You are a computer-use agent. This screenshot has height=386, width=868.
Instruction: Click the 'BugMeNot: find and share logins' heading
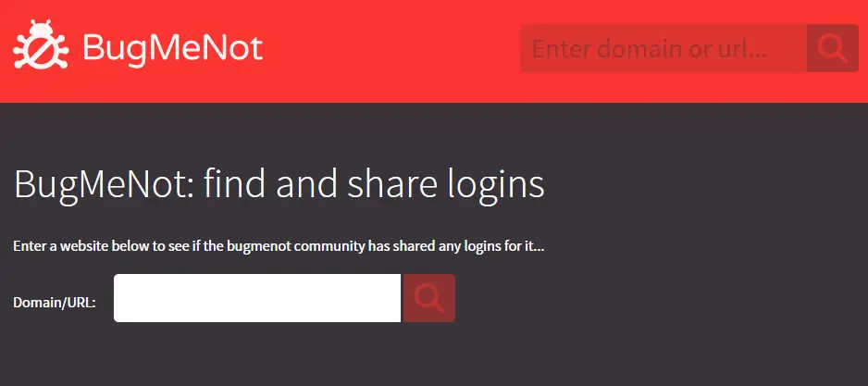tap(279, 185)
